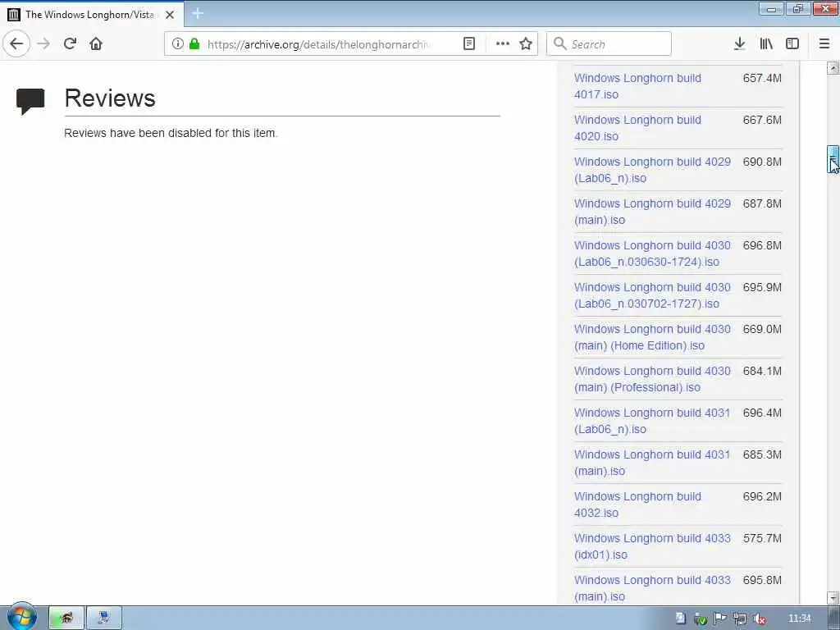Screen dimensions: 840x630
Task: Click the page scrollbar up arrow
Action: 833,67
